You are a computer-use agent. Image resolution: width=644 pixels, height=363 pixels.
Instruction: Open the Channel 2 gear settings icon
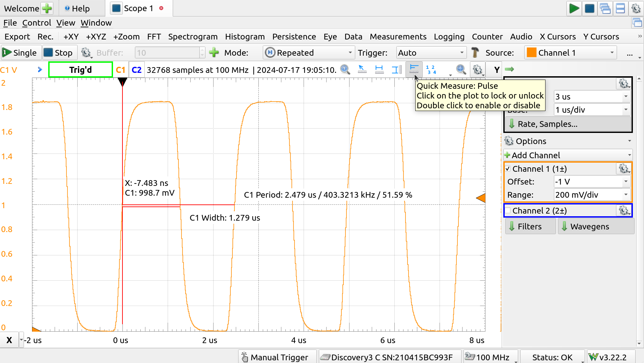(624, 211)
